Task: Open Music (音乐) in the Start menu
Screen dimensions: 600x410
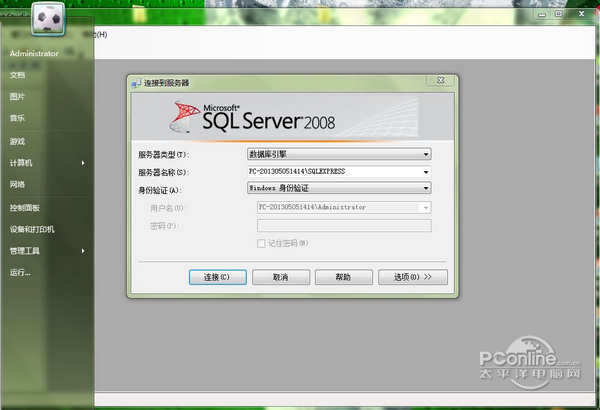Action: click(17, 118)
